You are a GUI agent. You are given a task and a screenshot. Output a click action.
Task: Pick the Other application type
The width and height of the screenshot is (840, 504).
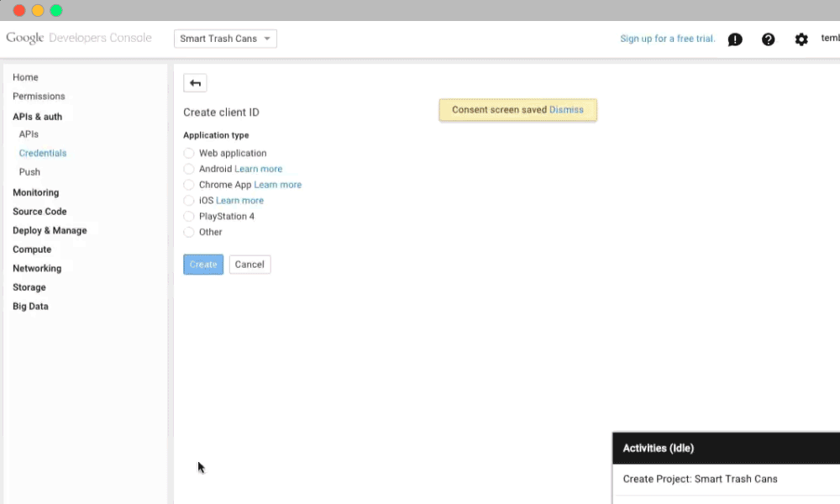coord(189,232)
